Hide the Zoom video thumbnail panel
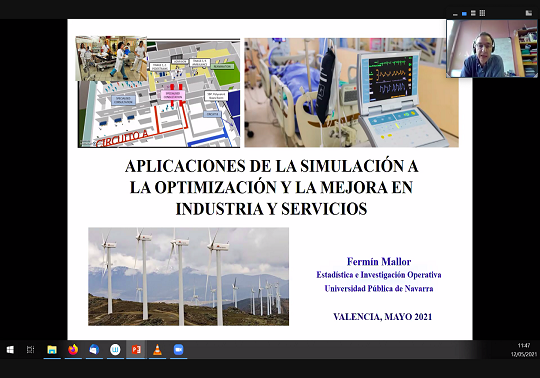The width and height of the screenshot is (540, 378). (x=455, y=14)
